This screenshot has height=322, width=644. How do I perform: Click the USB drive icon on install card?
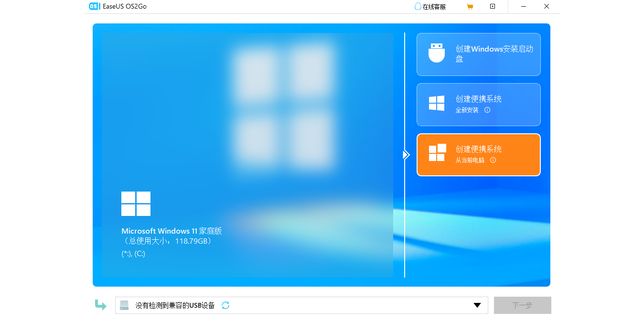(x=436, y=53)
